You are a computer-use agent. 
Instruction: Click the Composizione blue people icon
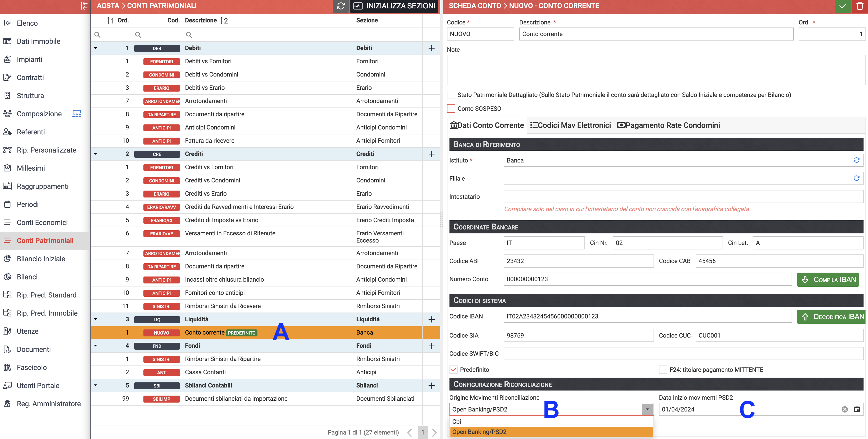77,114
